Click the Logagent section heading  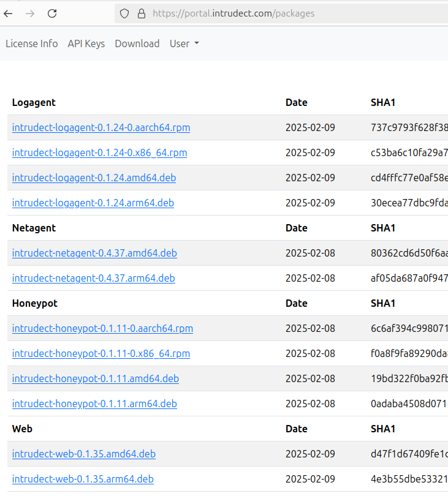[x=34, y=102]
